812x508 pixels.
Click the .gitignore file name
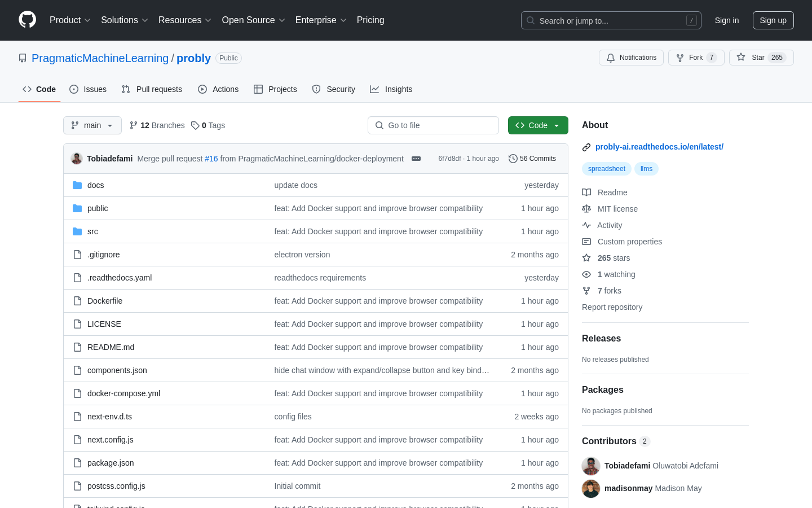103,255
